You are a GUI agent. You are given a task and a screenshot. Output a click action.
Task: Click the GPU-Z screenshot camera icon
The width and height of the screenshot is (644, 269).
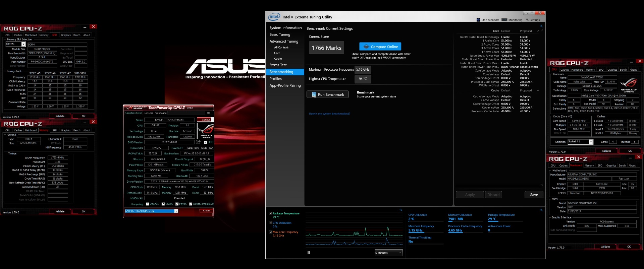click(x=208, y=113)
